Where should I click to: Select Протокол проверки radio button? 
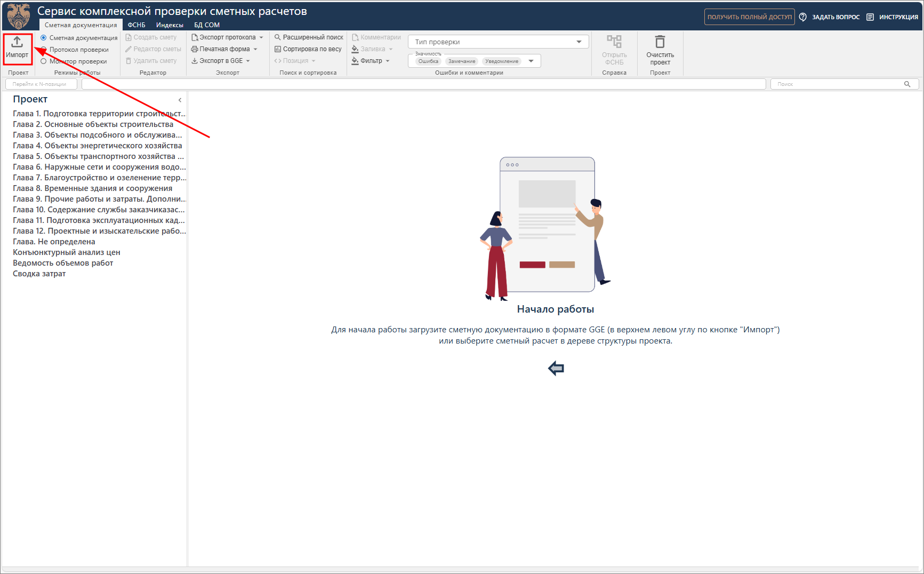pos(44,50)
